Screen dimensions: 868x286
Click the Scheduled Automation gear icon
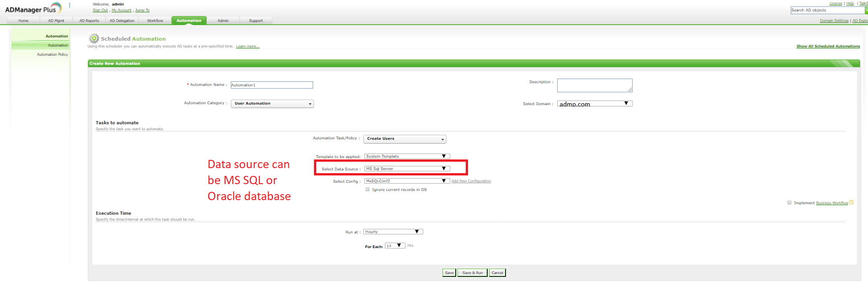tap(94, 38)
